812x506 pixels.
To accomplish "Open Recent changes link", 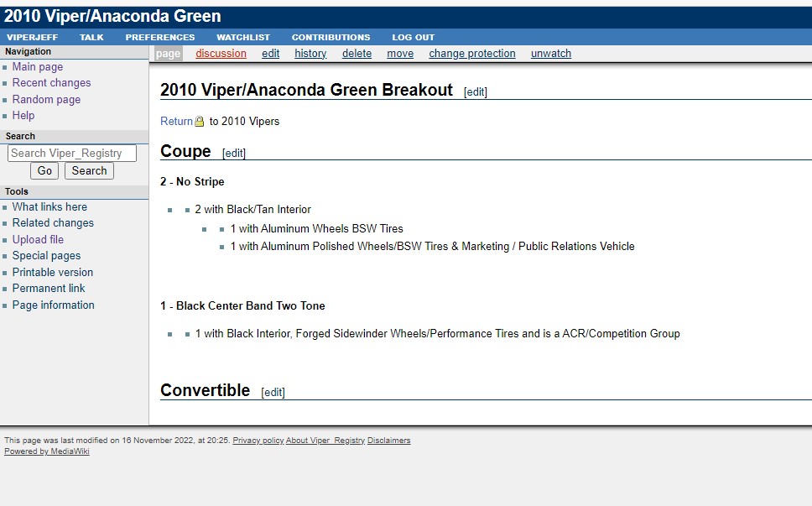I will point(52,83).
